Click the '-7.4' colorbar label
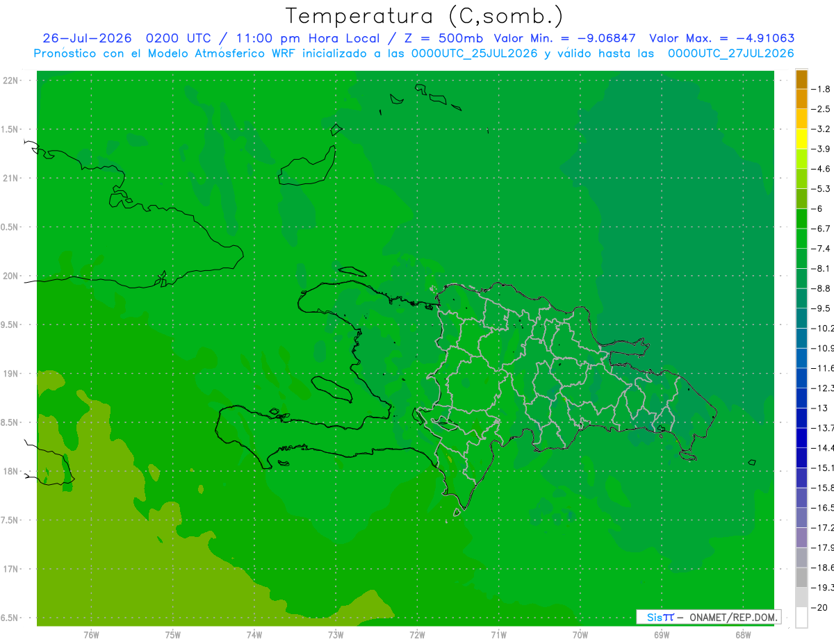The width and height of the screenshot is (834, 644). coord(821,249)
